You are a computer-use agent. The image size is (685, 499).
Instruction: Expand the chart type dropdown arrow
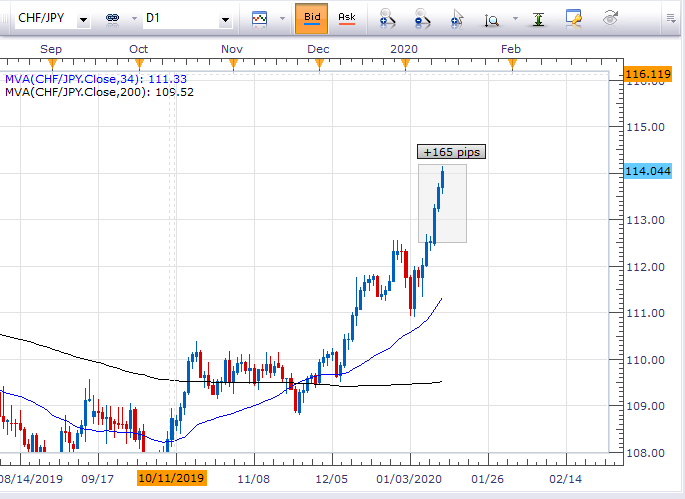(281, 19)
